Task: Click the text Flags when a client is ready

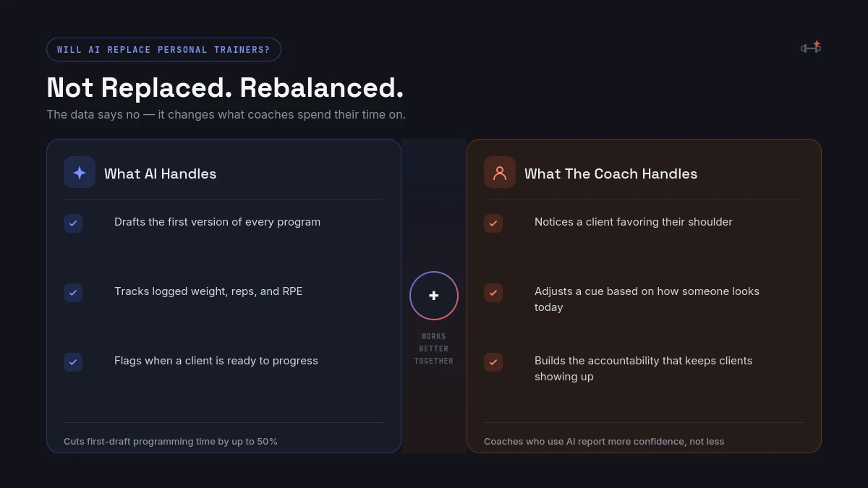Action: click(x=216, y=361)
